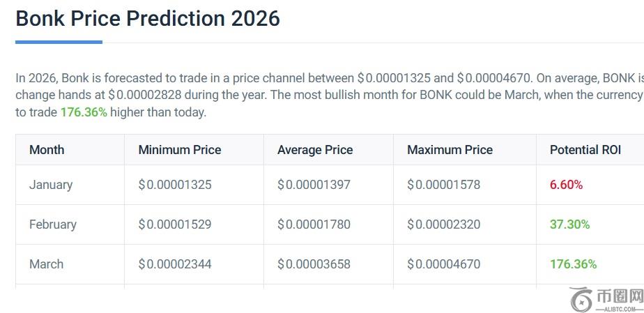Click the February row label
644x313 pixels.
53,224
